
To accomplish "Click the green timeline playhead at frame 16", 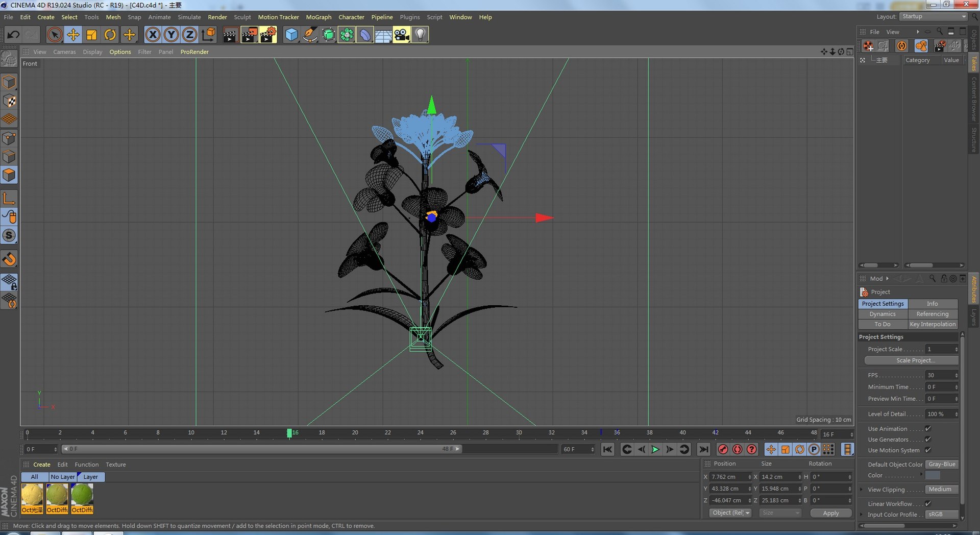I will [x=289, y=433].
